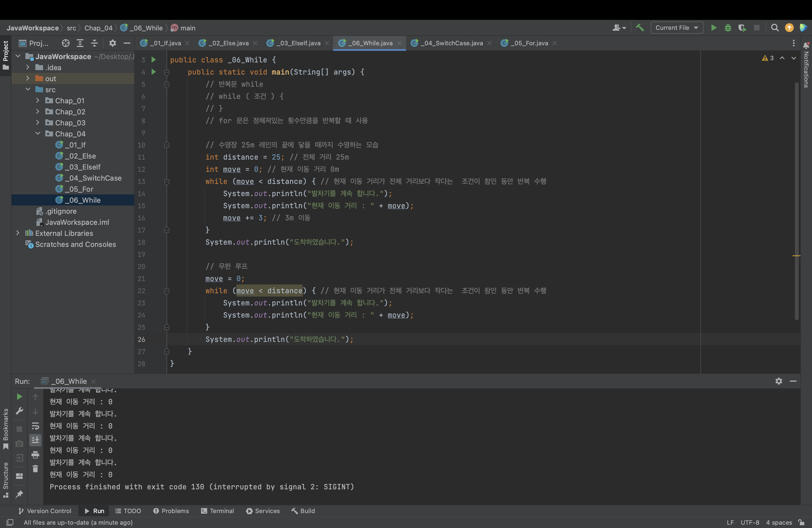Open the JetBrains Toolbox icon at top right
812x528 pixels.
click(803, 28)
